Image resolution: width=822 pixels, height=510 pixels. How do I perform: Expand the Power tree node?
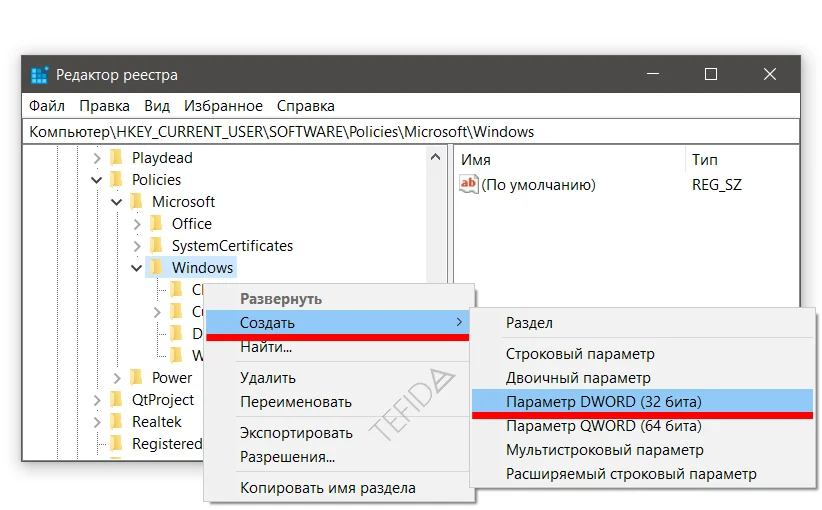click(117, 378)
